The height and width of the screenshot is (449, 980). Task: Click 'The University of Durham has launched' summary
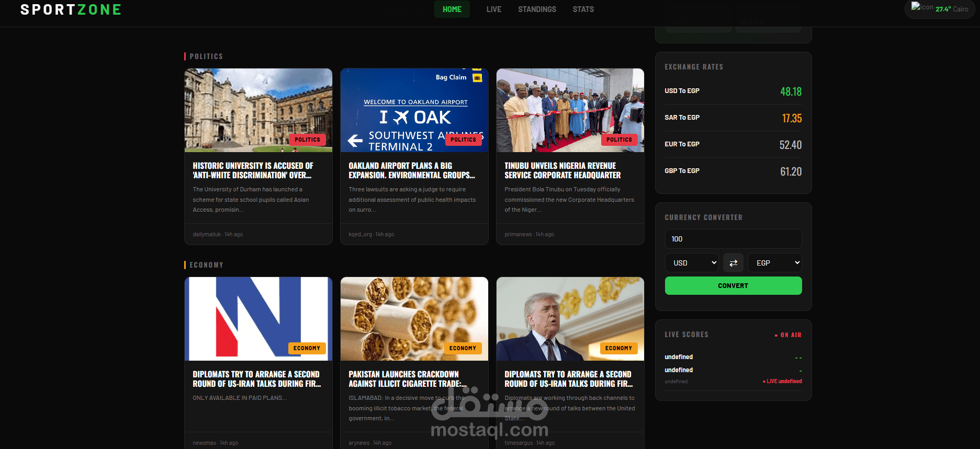[x=251, y=200]
